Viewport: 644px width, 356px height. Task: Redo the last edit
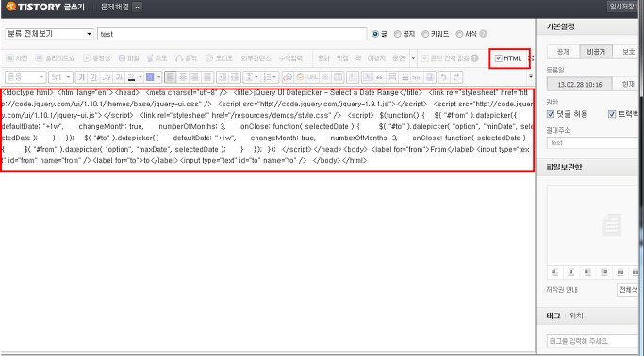(456, 77)
